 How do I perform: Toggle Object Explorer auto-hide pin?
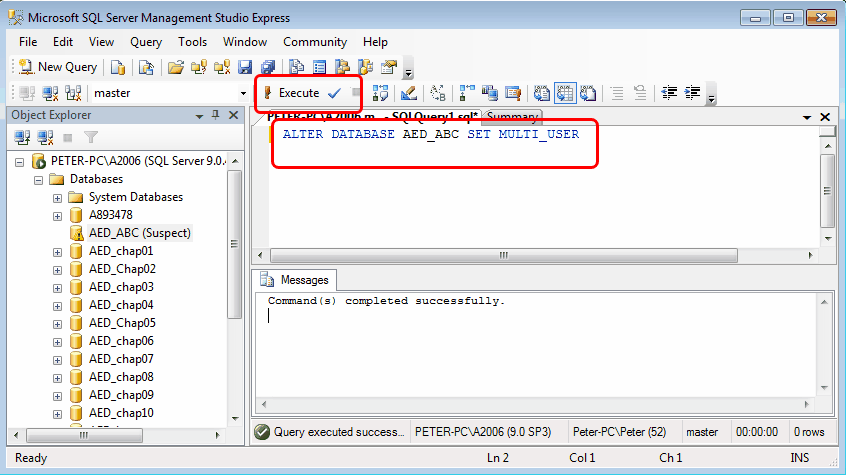[216, 115]
